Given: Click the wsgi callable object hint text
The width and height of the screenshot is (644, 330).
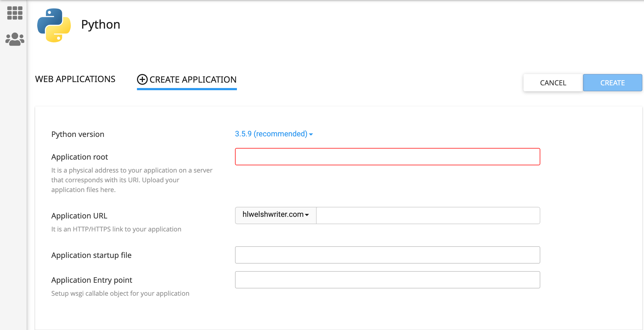Looking at the screenshot, I should click(120, 294).
